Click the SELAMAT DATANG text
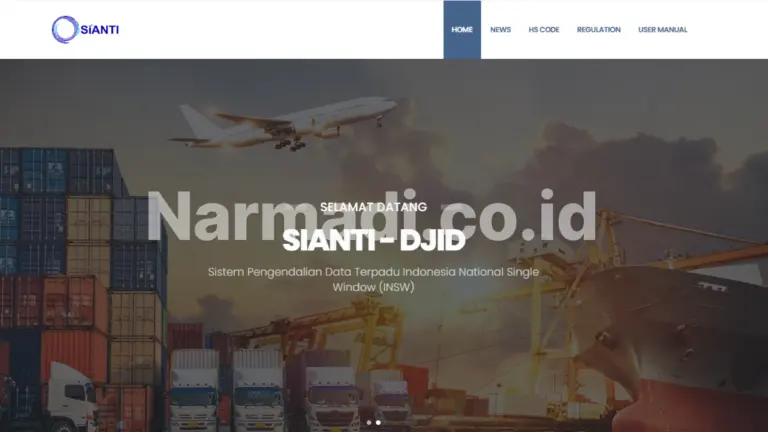This screenshot has height=432, width=768. click(x=374, y=207)
